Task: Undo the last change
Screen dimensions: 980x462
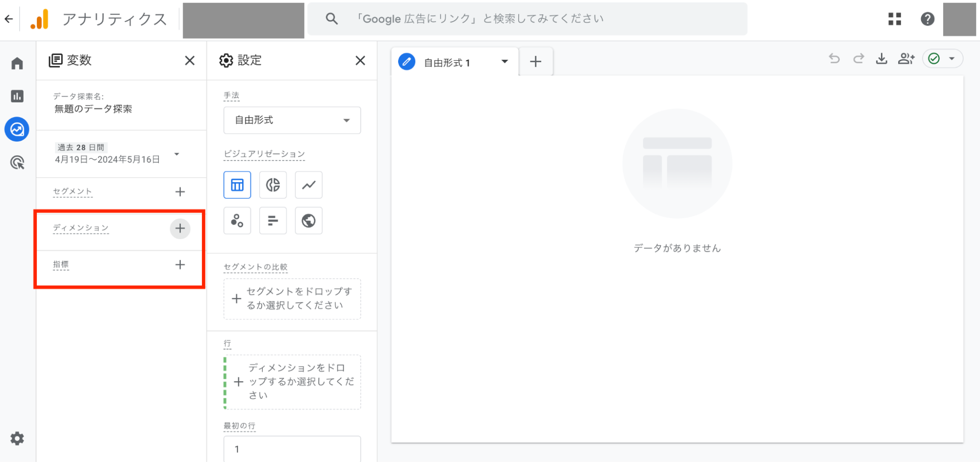Action: tap(834, 59)
